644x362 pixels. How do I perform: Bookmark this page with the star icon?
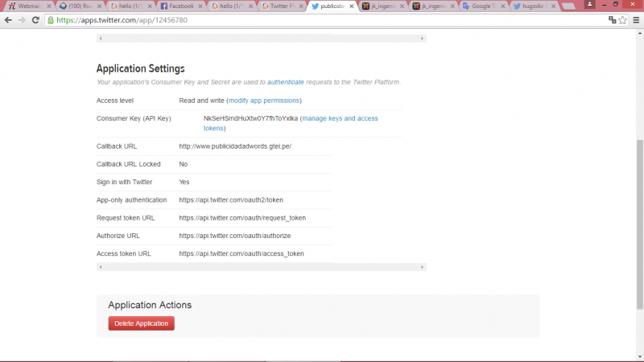[622, 19]
